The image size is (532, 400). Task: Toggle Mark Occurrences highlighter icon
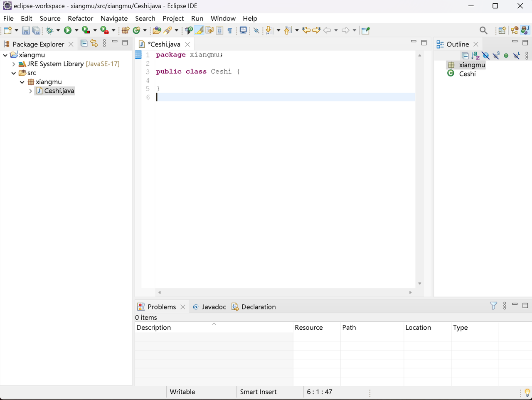(x=199, y=30)
